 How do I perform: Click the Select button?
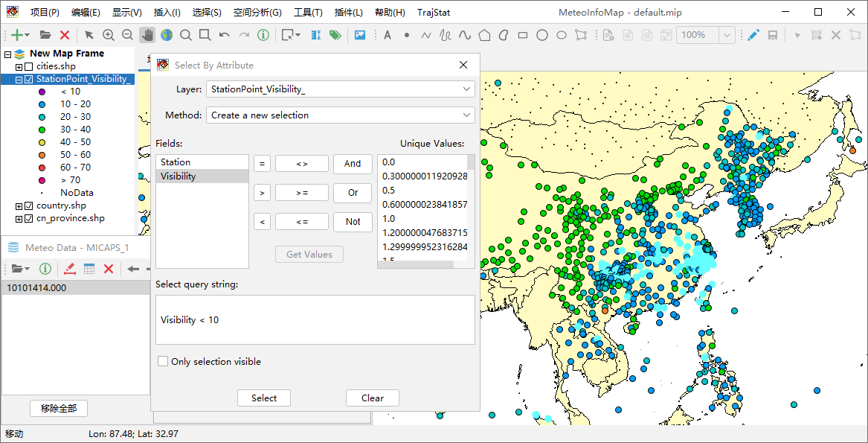(264, 398)
